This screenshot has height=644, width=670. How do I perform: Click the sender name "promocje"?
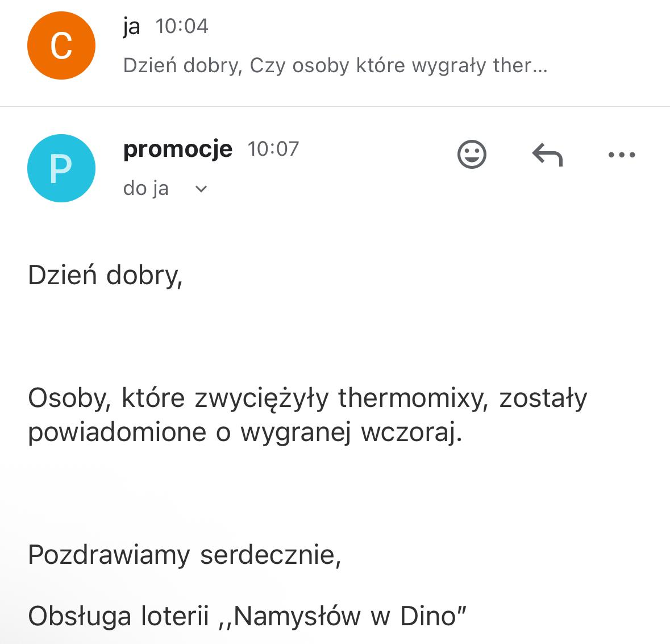pyautogui.click(x=177, y=149)
